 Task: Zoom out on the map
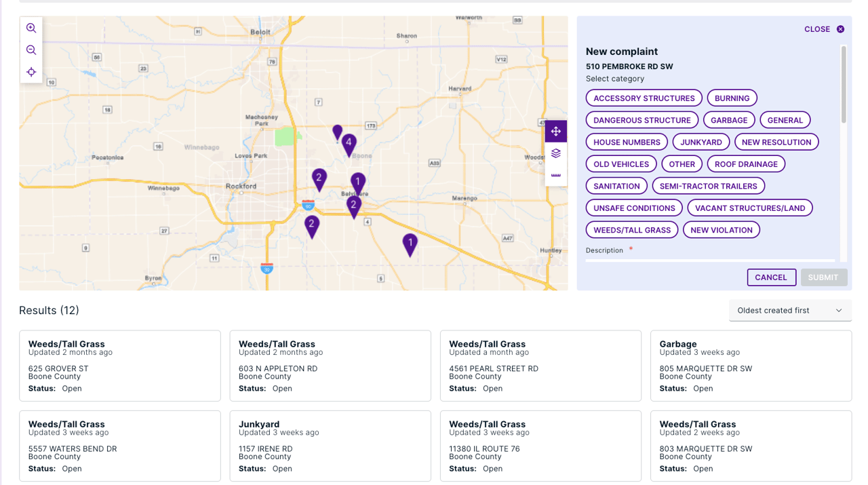coord(31,50)
